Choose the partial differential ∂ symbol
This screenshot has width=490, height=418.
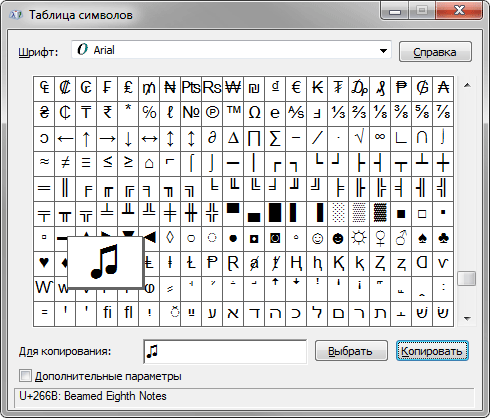(x=212, y=139)
